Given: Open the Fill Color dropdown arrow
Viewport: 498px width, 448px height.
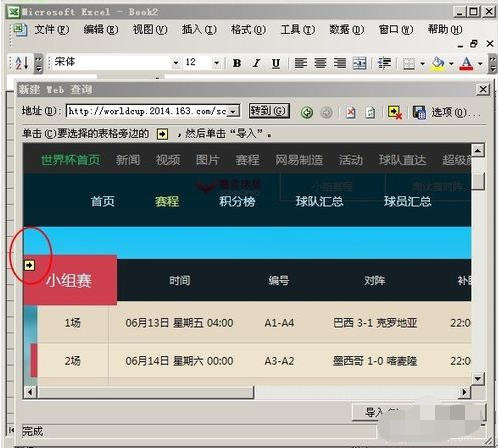Looking at the screenshot, I should click(451, 63).
